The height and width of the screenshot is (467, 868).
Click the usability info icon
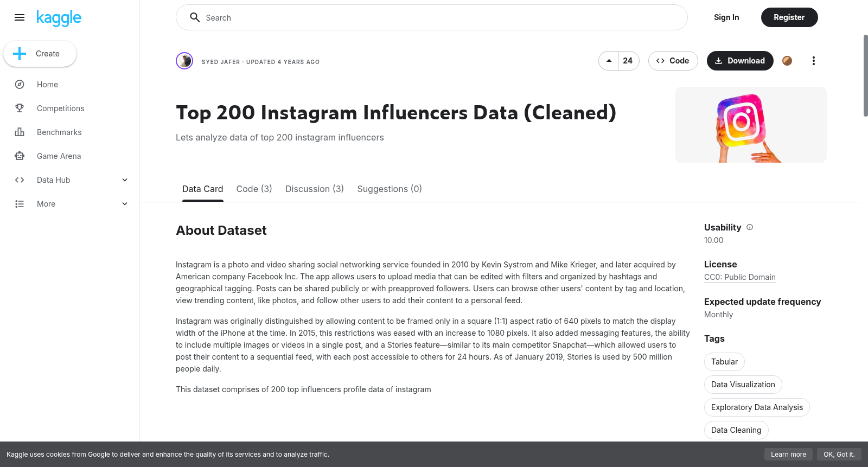click(750, 227)
